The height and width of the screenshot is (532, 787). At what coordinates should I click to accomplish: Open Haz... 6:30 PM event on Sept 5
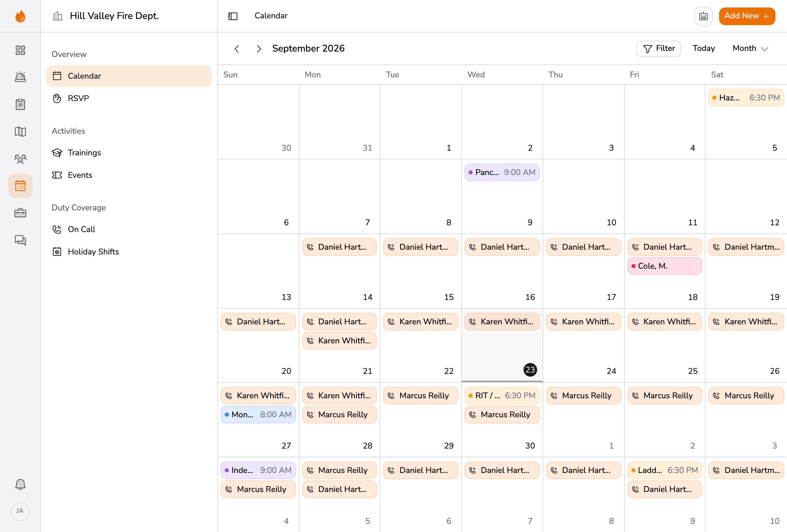pyautogui.click(x=746, y=98)
